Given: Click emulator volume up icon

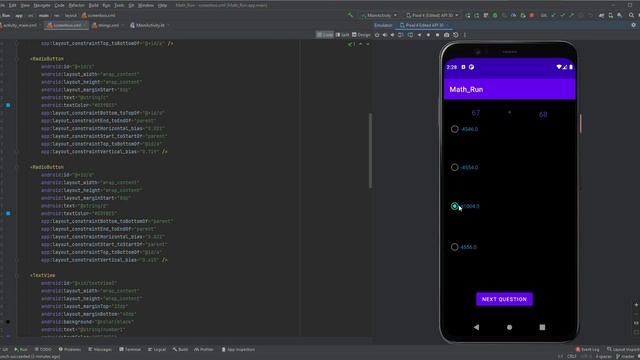Looking at the screenshot, I should [384, 35].
